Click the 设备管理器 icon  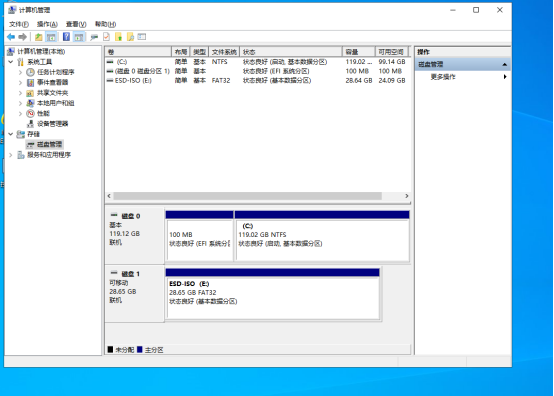(x=30, y=124)
